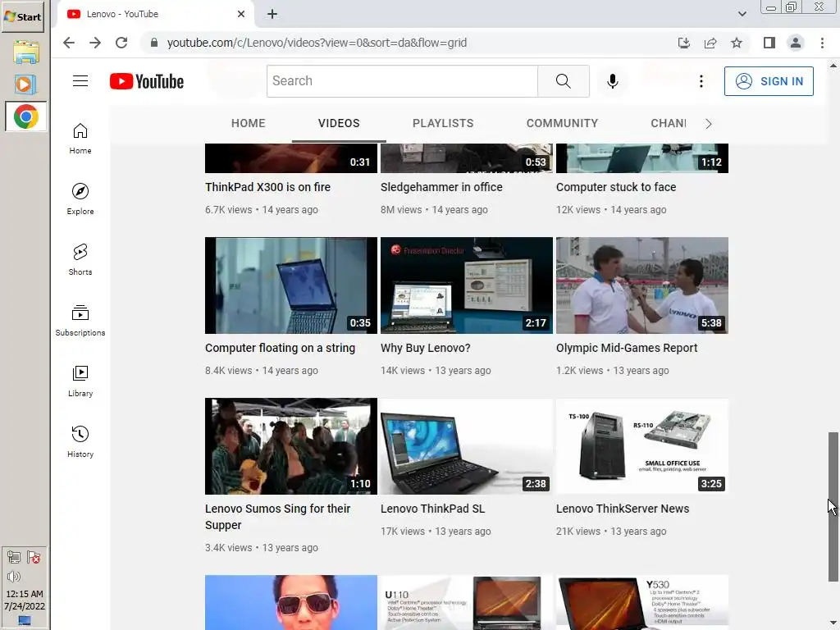The width and height of the screenshot is (840, 630).
Task: Play the Y530 laptop thumbnail
Action: coord(642,603)
